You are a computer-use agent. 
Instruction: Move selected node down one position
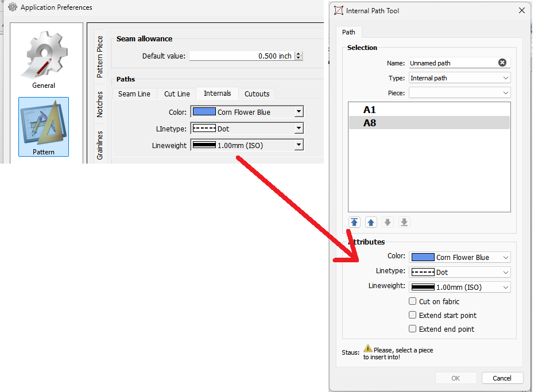(388, 223)
